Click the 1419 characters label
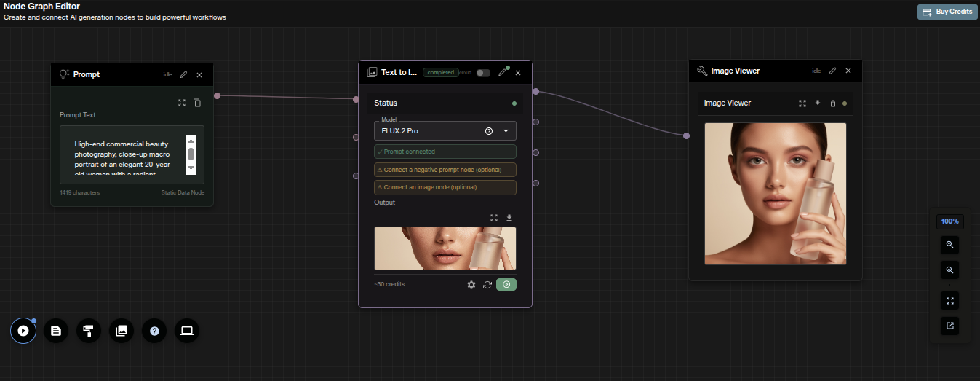 point(80,193)
